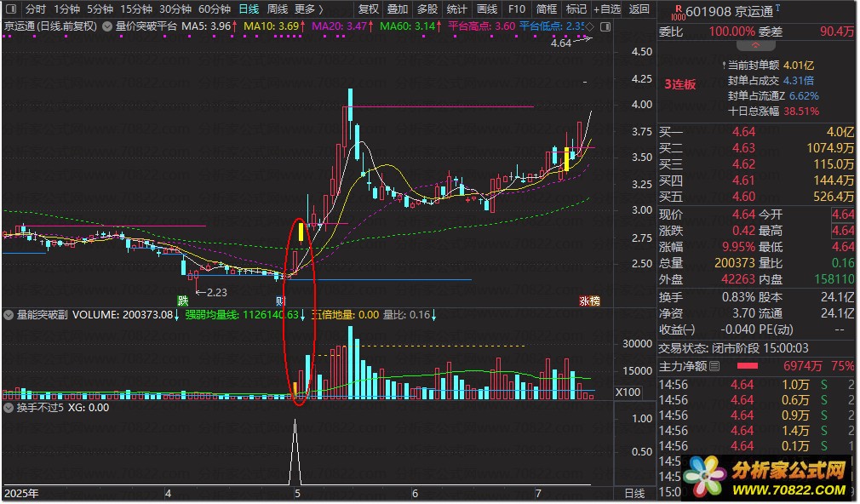The image size is (860, 504).
Task: Click the 平台高点: 3.60 value
Action: point(482,26)
